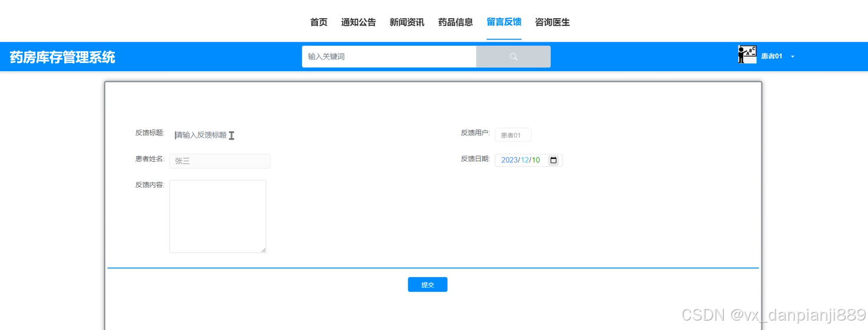Image resolution: width=868 pixels, height=330 pixels.
Task: Click the 反馈标题 label
Action: (x=150, y=133)
